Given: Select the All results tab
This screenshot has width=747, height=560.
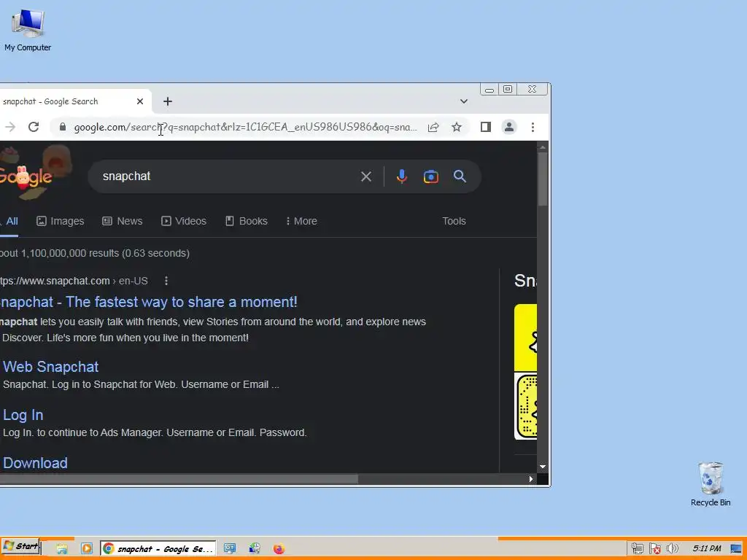Looking at the screenshot, I should coord(9,221).
